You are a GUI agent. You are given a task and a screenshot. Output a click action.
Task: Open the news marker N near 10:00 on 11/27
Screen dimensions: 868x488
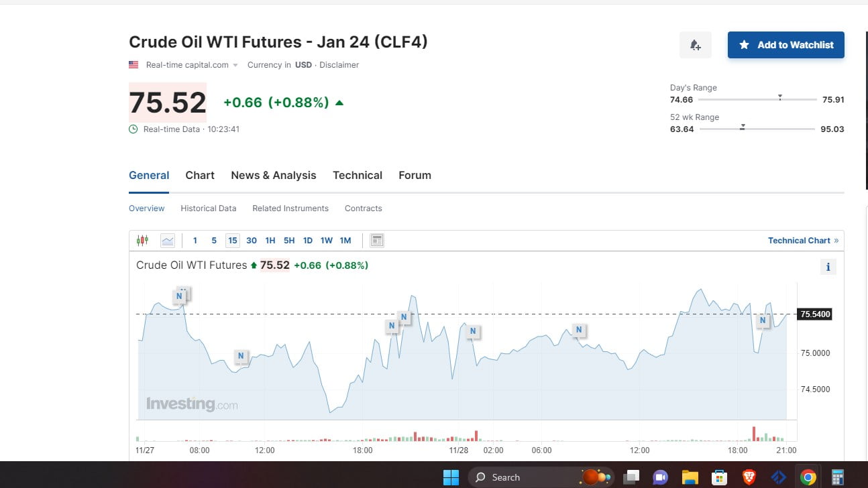point(241,357)
